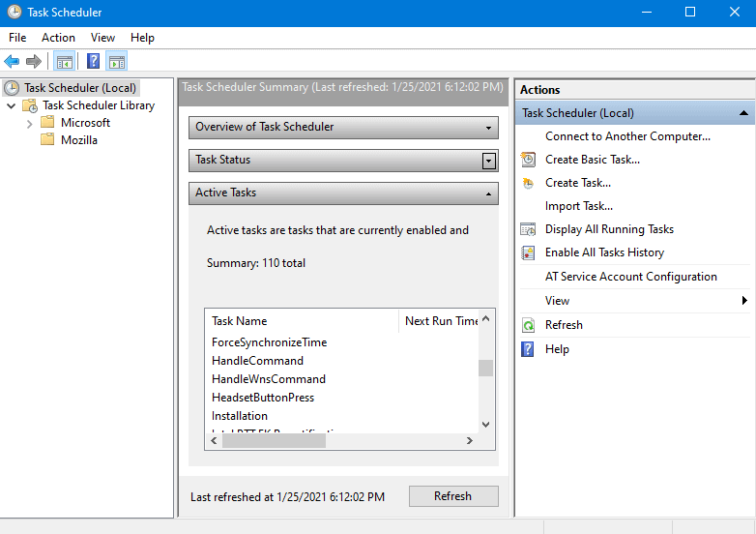Open the Action menu
This screenshot has height=534, width=756.
58,38
